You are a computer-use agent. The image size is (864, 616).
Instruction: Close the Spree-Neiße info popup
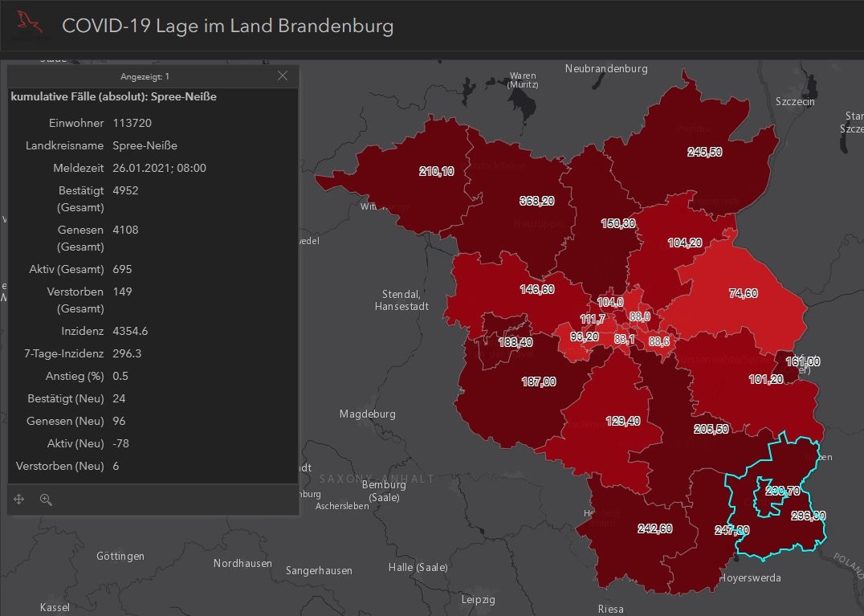[x=282, y=76]
